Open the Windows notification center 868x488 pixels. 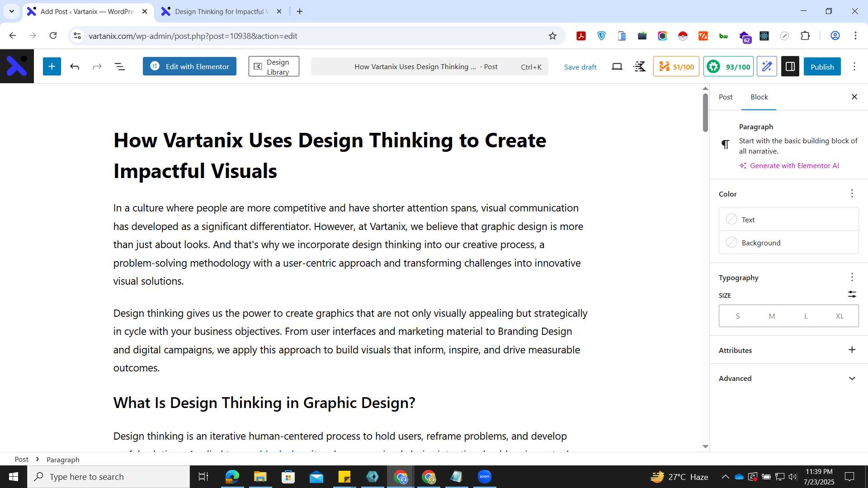tap(849, 477)
